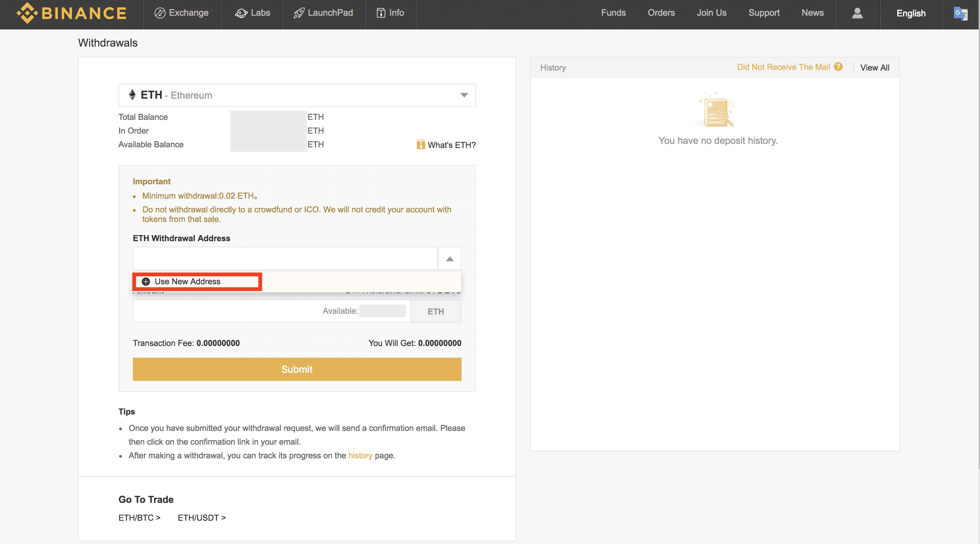Open the Funds menu
Image resolution: width=980 pixels, height=544 pixels.
[x=613, y=13]
